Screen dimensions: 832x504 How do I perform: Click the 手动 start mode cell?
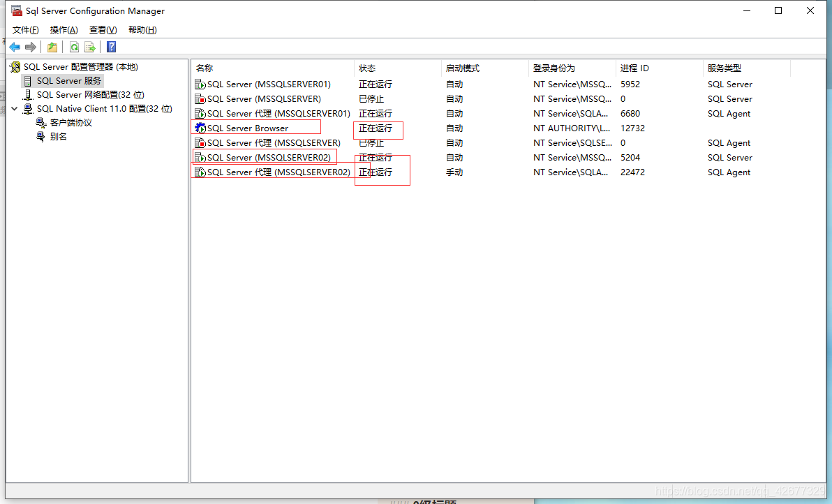pyautogui.click(x=454, y=172)
